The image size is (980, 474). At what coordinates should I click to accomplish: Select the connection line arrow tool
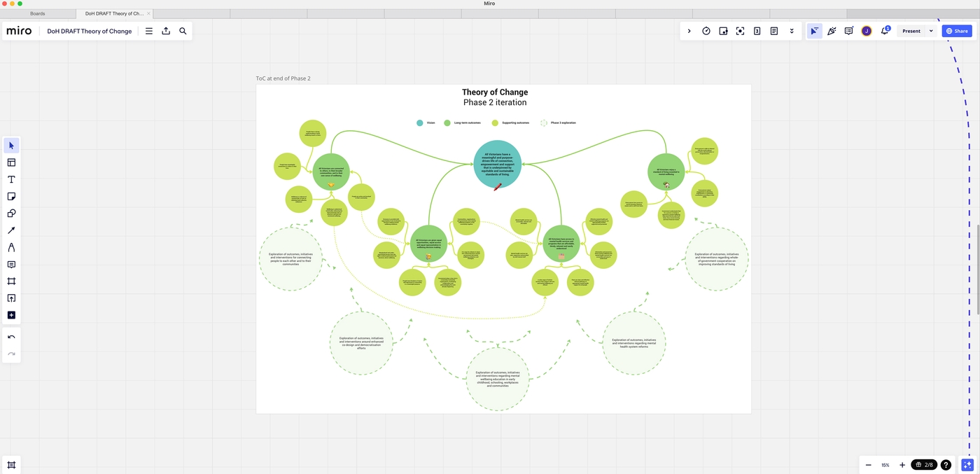11,230
